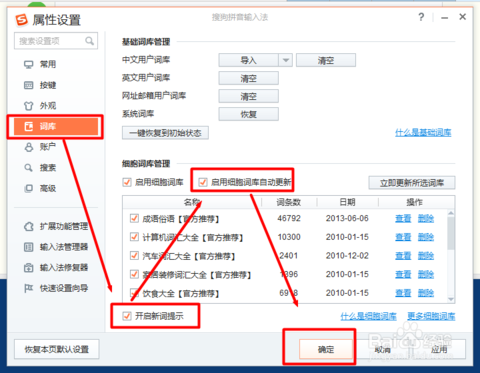Select the 账户 person icon
This screenshot has width=480, height=373.
point(29,147)
